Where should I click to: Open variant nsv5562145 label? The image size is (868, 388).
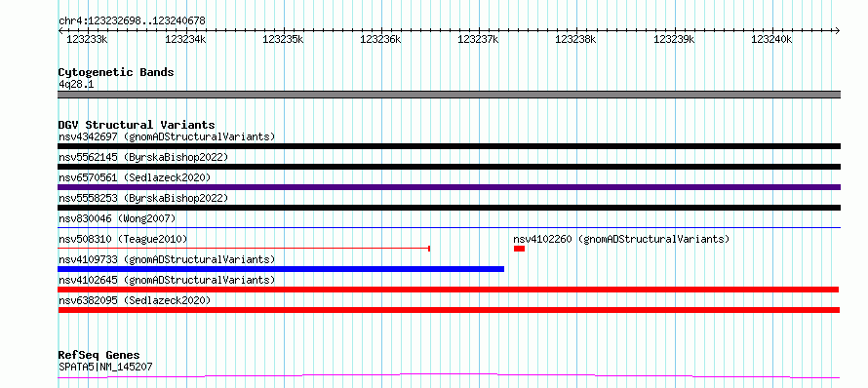(143, 157)
